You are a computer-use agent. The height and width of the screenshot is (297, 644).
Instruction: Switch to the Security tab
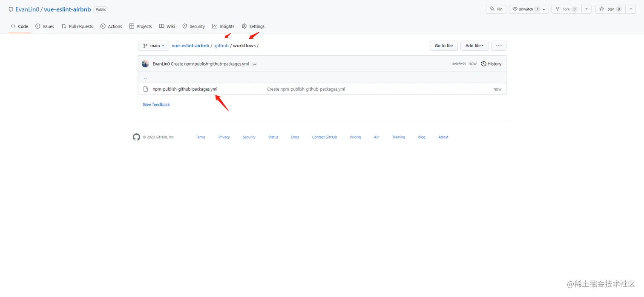[x=193, y=26]
